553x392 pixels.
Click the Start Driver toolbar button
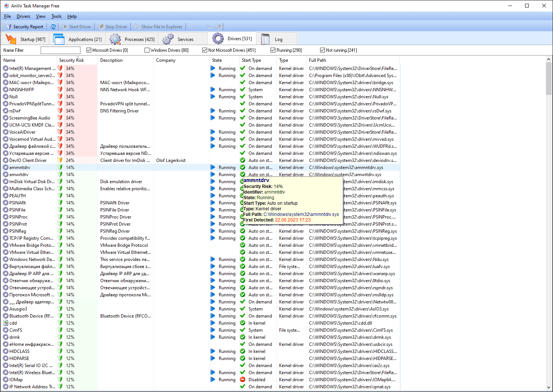tap(77, 27)
